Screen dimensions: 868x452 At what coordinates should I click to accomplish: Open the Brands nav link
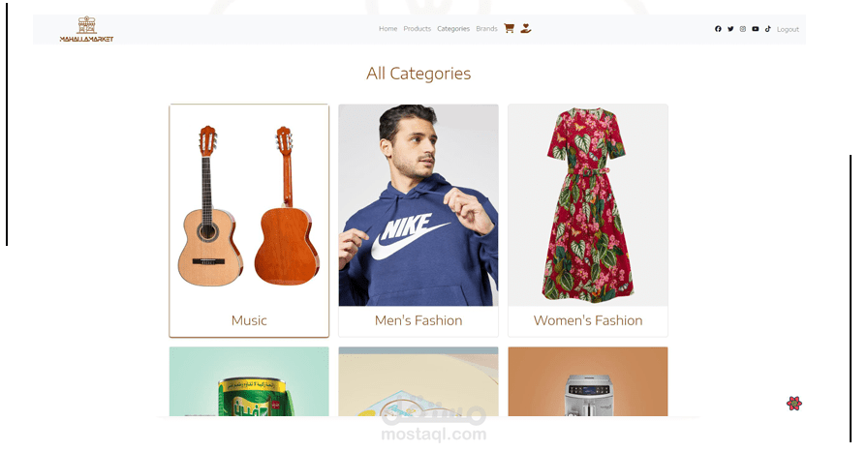point(486,29)
